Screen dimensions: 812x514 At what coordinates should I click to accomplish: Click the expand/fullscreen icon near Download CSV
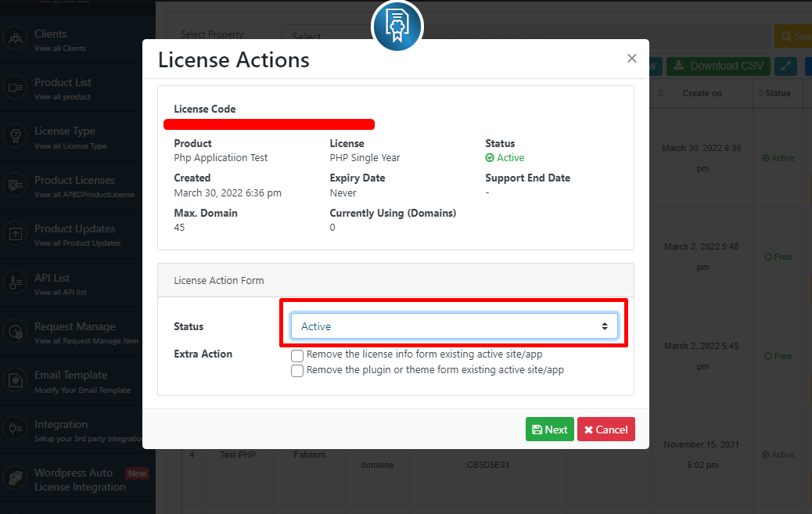click(785, 66)
